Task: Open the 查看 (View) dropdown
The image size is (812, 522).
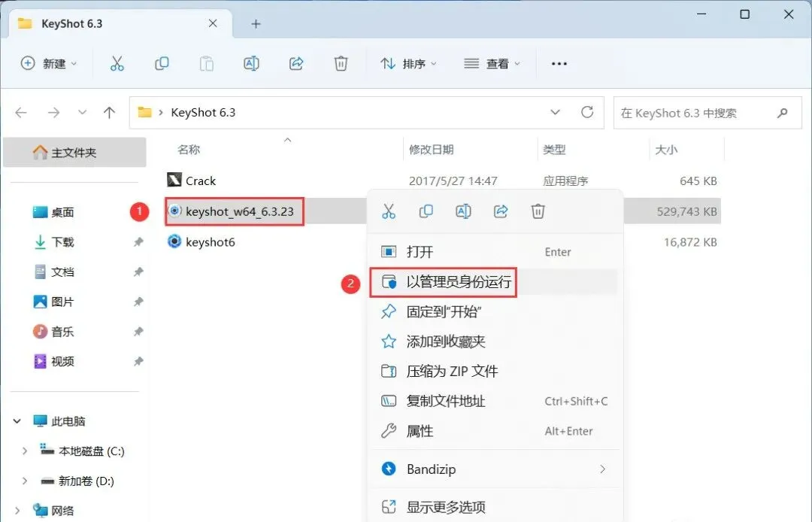Action: click(x=492, y=64)
